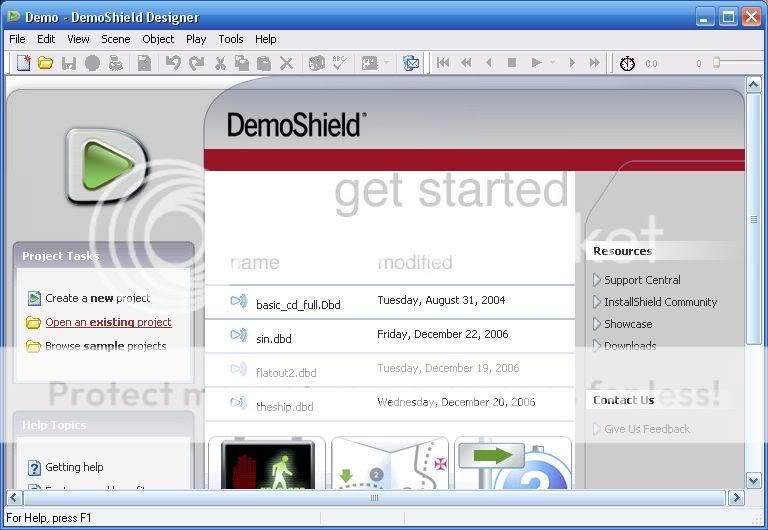Click 'Create a new project' link
The height and width of the screenshot is (530, 768).
[x=97, y=298]
